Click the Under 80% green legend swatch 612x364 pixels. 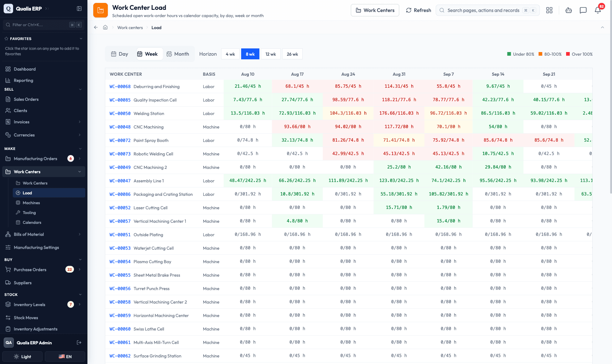coord(509,54)
